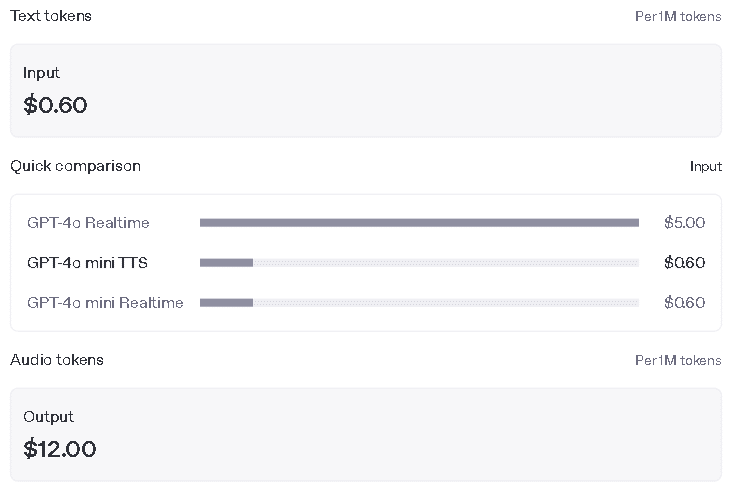Click the $0.60 price in the Input card
This screenshot has height=494, width=736.
coord(55,105)
